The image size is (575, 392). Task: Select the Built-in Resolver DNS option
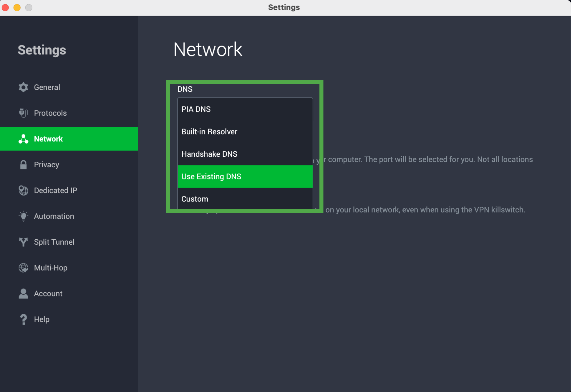[x=245, y=132]
